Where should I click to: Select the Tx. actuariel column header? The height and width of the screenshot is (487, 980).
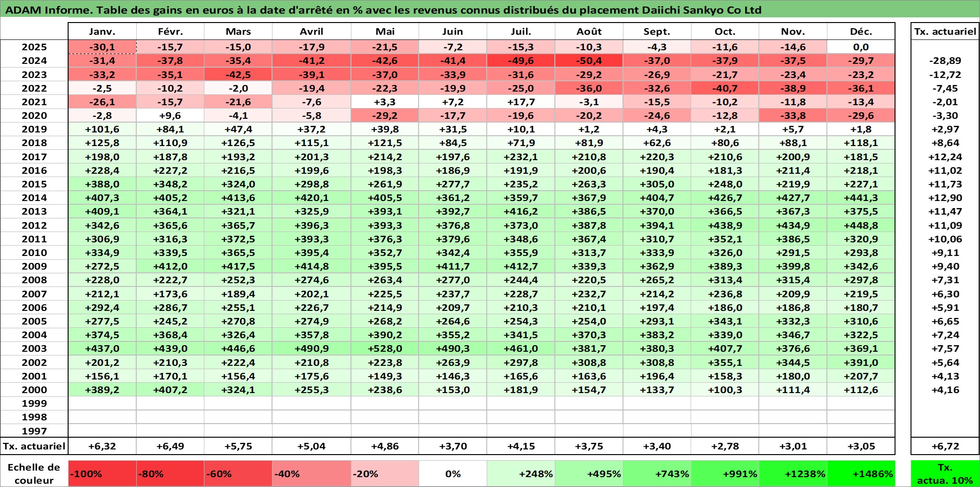click(945, 31)
